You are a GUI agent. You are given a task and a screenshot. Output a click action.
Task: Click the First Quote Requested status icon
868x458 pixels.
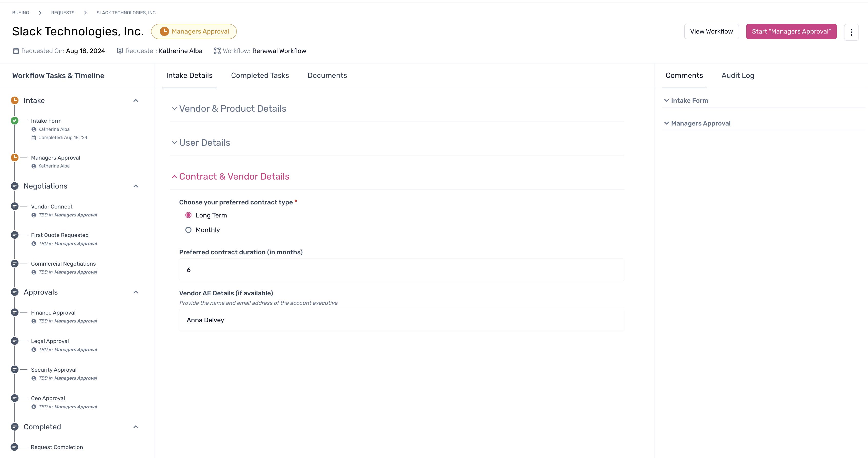15,235
